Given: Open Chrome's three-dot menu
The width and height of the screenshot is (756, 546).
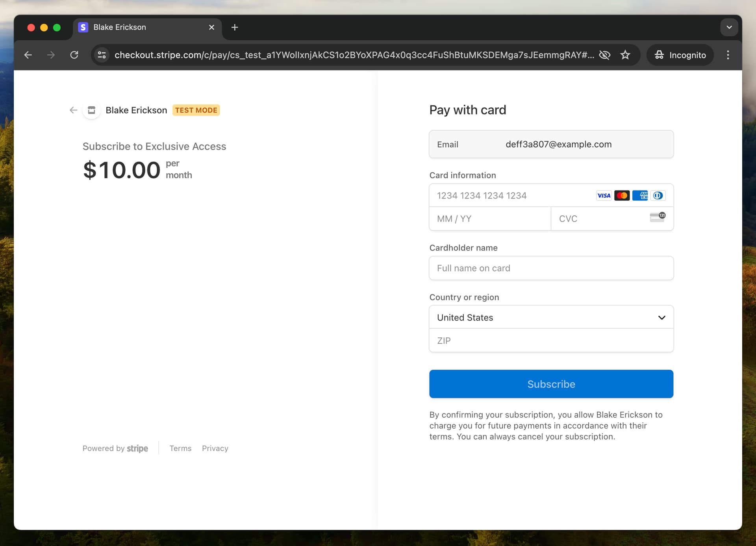Looking at the screenshot, I should (x=728, y=55).
